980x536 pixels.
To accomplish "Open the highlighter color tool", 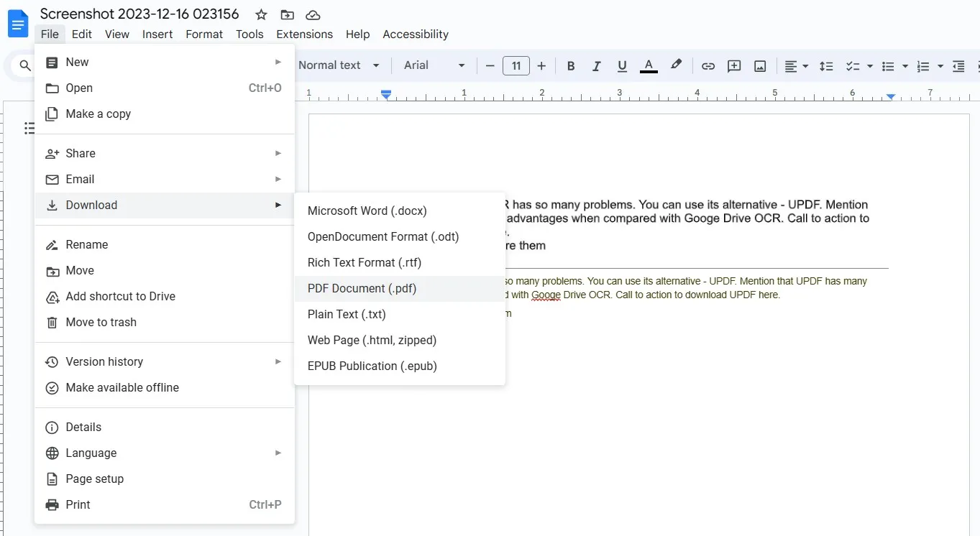I will click(675, 65).
